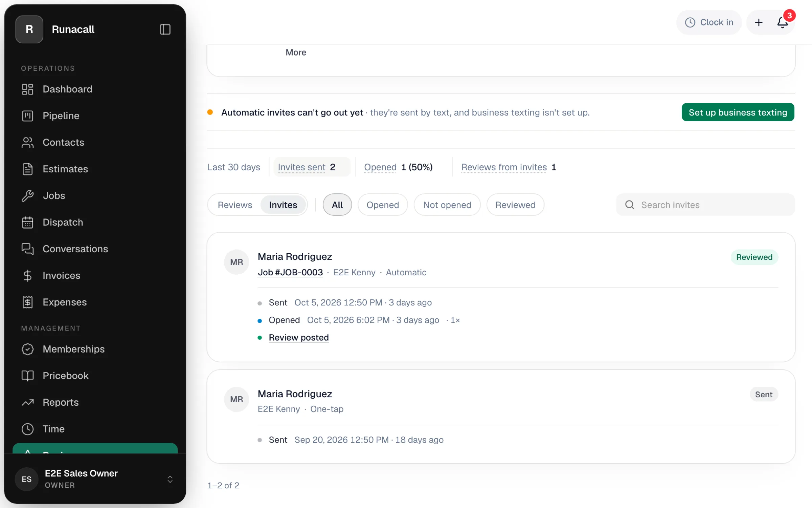
Task: Filter invites by Opened
Action: point(383,205)
